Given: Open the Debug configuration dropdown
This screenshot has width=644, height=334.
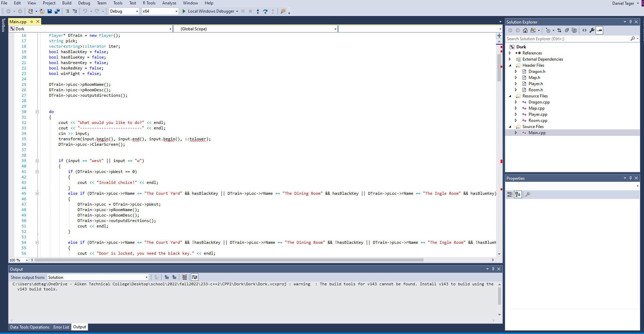Looking at the screenshot, I should (124, 11).
